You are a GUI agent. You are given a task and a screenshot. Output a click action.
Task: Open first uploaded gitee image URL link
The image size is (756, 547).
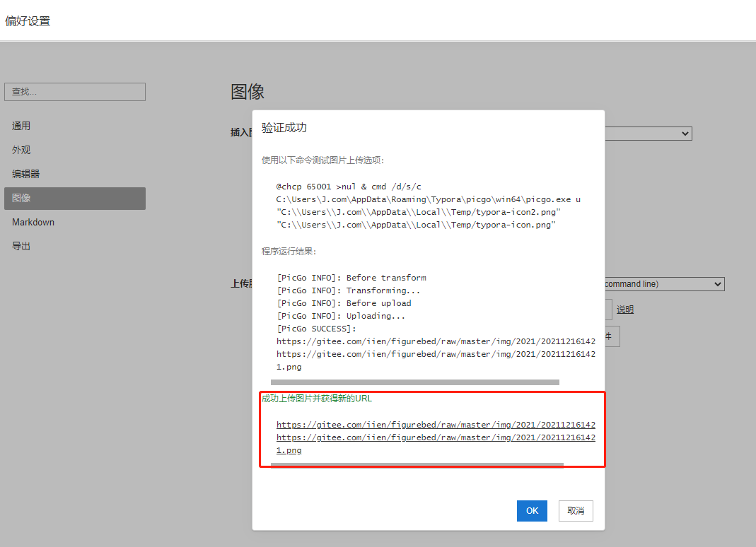pos(436,425)
